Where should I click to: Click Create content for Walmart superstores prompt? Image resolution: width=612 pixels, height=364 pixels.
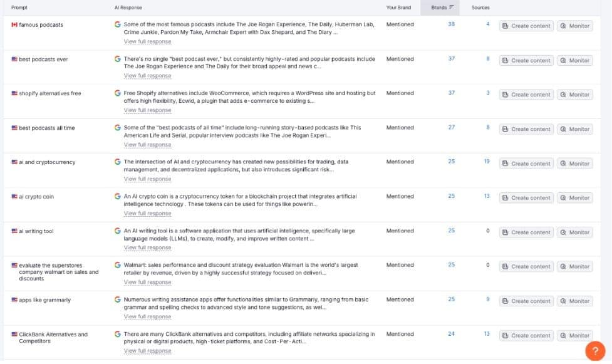click(526, 267)
